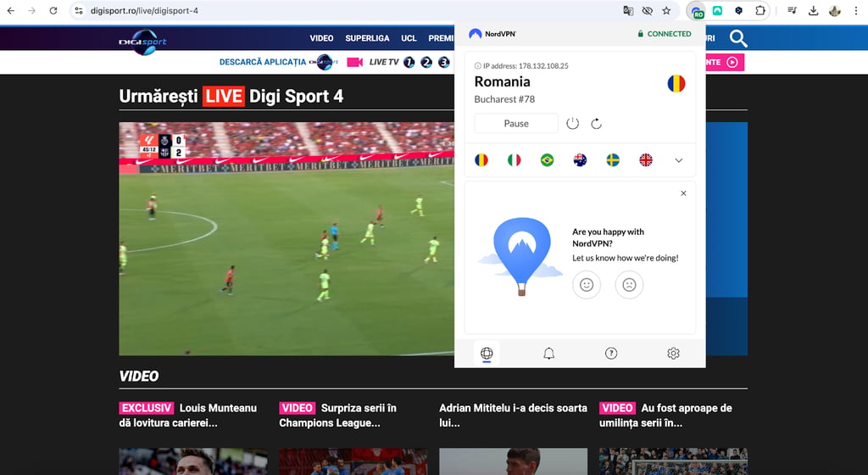Open thumbnail under Adrian Mititelu headline

(x=513, y=461)
